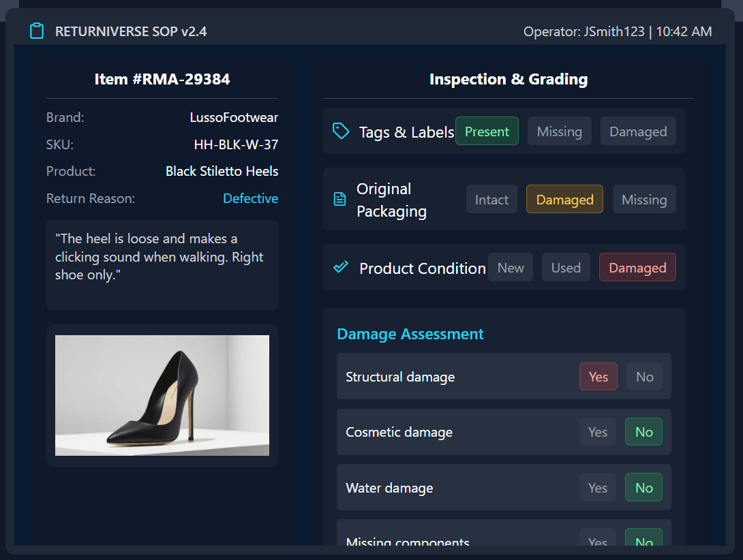
Task: Confirm Present status for tags
Action: coord(487,131)
